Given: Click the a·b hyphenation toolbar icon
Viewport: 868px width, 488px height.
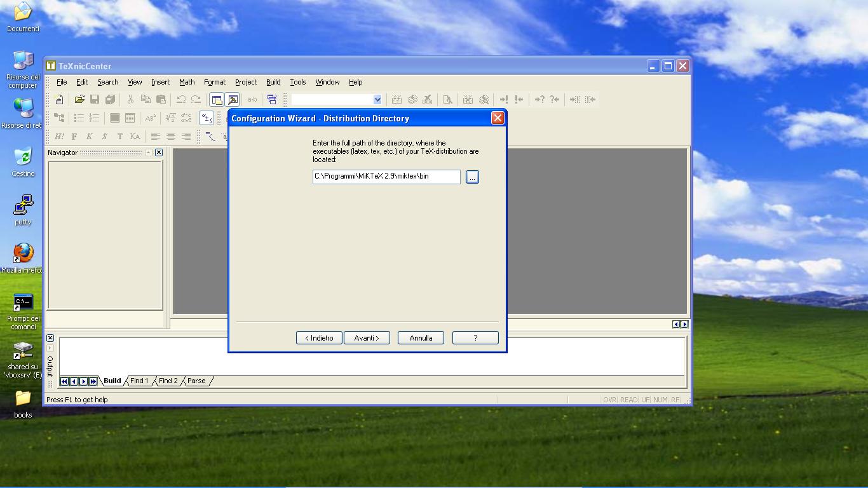Looking at the screenshot, I should (252, 99).
